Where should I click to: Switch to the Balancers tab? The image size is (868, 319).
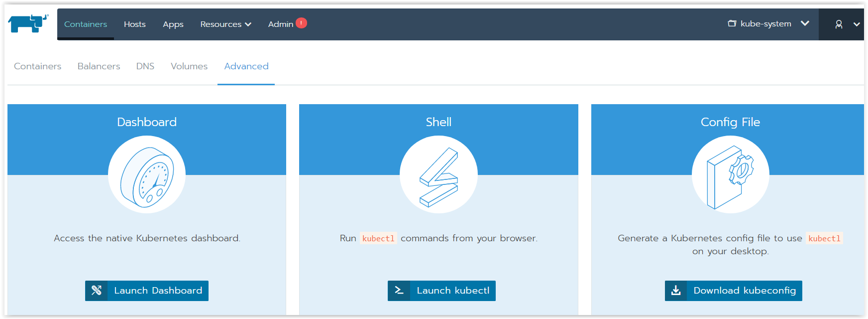click(99, 66)
